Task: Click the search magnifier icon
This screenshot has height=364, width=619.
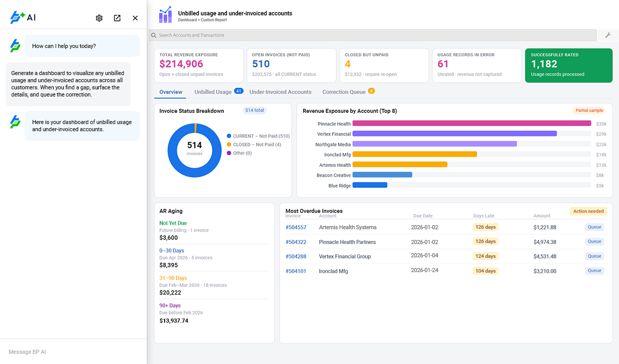Action: [x=153, y=35]
